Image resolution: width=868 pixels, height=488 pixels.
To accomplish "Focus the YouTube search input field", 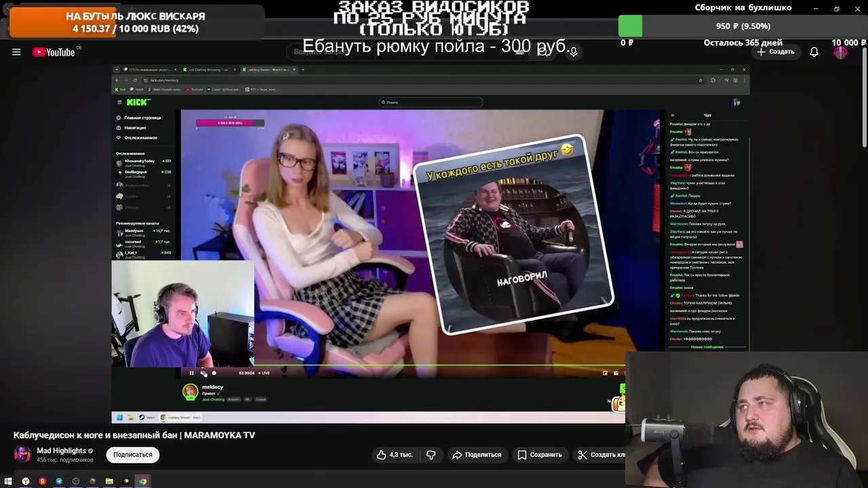I will (x=407, y=52).
